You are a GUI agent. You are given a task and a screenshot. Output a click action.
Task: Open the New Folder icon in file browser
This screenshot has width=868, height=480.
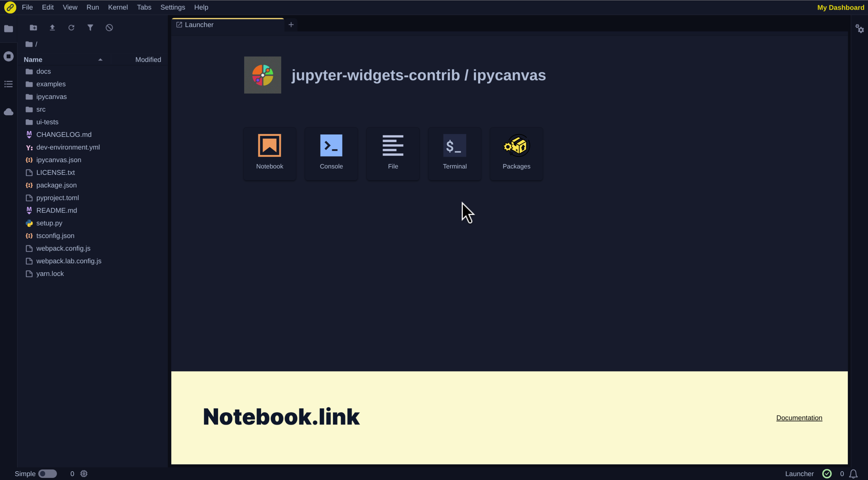(x=33, y=28)
